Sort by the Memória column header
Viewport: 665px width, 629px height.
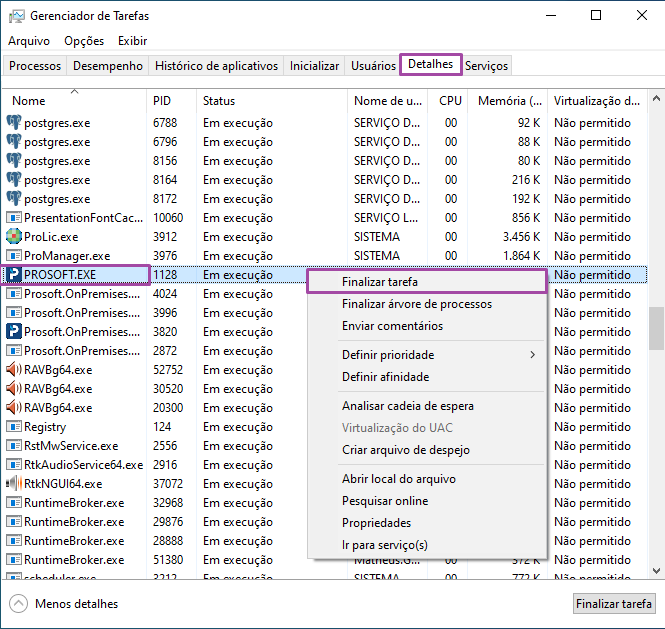coord(508,101)
